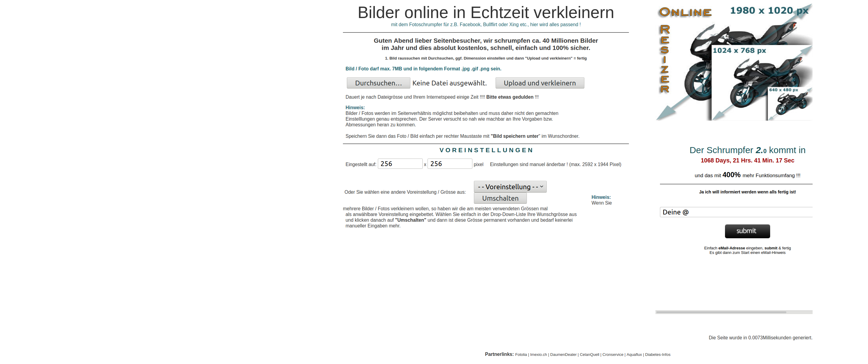Click the Durchsuchen file browse button
Screen dimensions: 868x364
point(378,83)
